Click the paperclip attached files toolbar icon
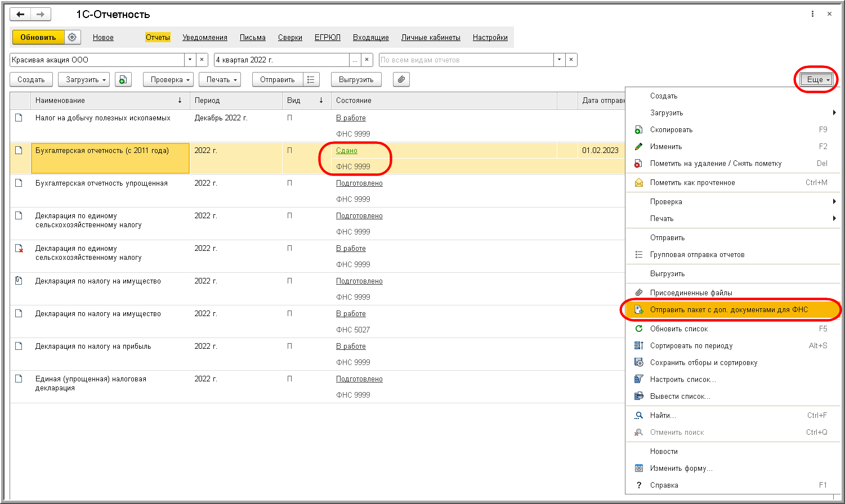 401,80
